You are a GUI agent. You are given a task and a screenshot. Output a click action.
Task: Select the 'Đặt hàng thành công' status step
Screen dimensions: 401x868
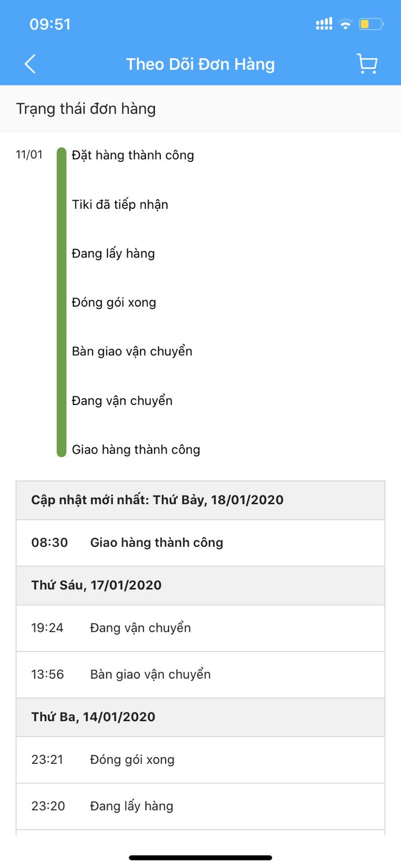pos(133,155)
